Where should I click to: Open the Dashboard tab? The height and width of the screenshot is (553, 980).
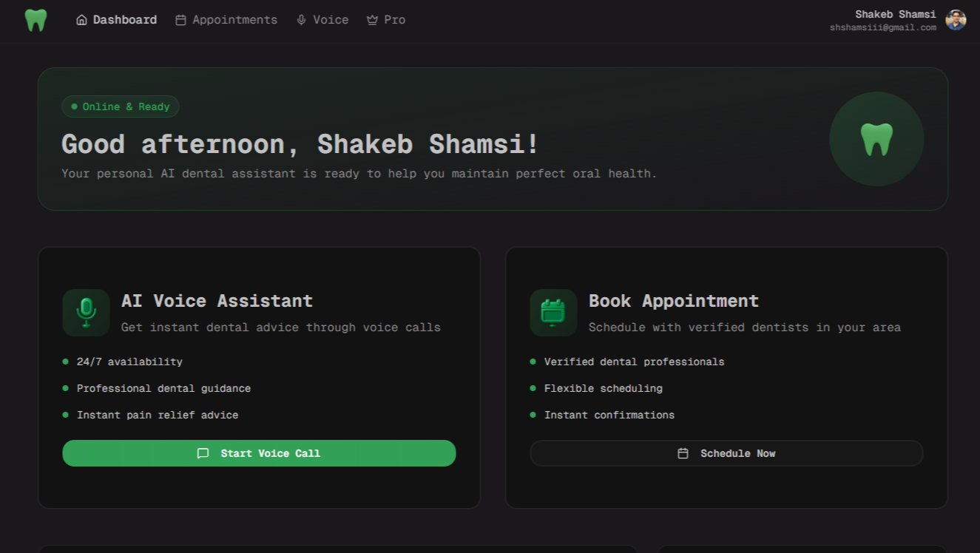point(124,20)
